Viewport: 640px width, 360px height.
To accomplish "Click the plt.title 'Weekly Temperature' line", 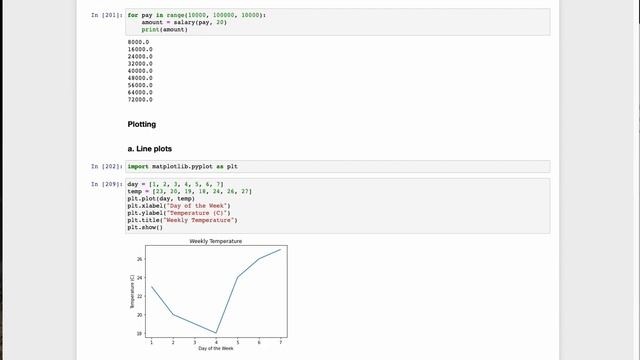I will click(182, 220).
